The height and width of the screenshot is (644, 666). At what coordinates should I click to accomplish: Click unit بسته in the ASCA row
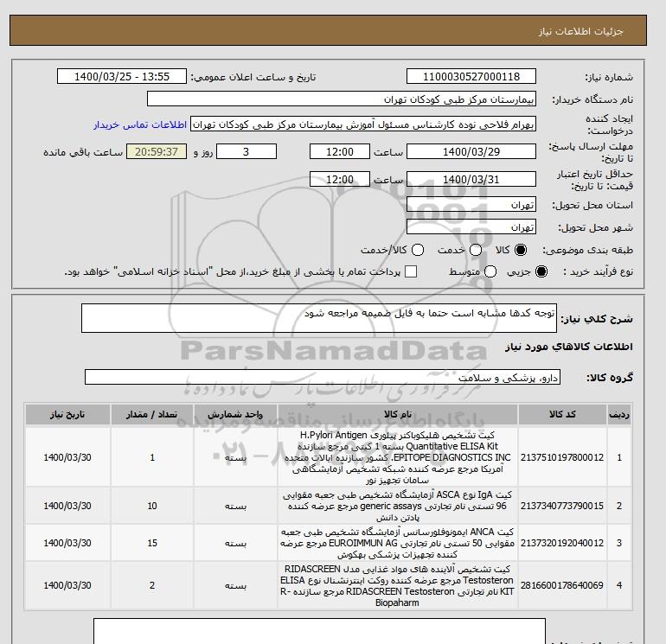point(236,506)
